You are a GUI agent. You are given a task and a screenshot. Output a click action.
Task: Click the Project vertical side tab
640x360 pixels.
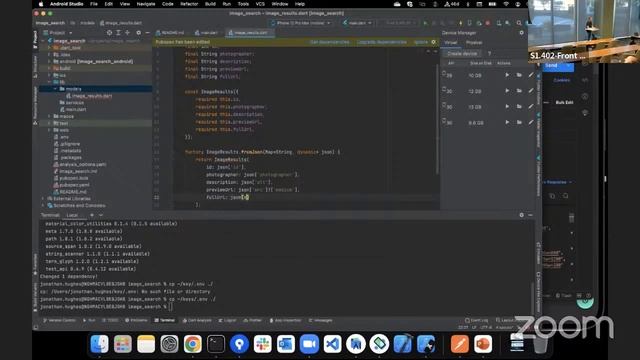(x=35, y=39)
